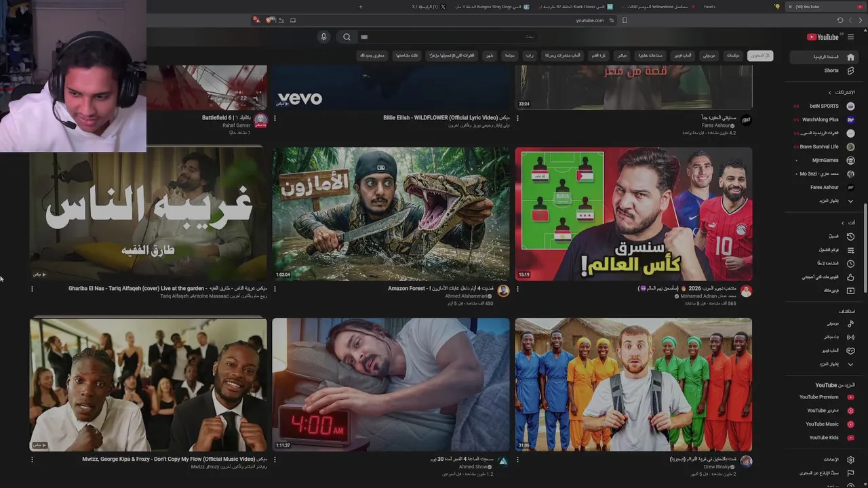Screen dimensions: 868x488
Task: Expand show more under Explore section
Action: pos(824,364)
